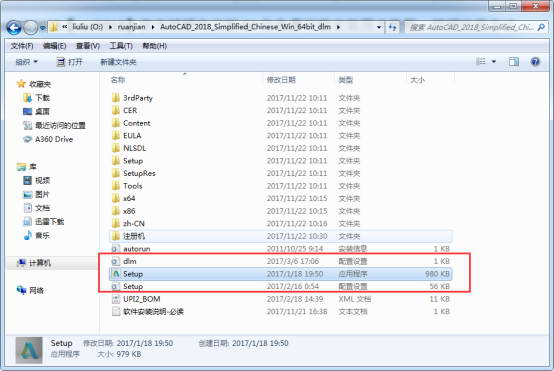Select the autorun file icon

pos(116,249)
